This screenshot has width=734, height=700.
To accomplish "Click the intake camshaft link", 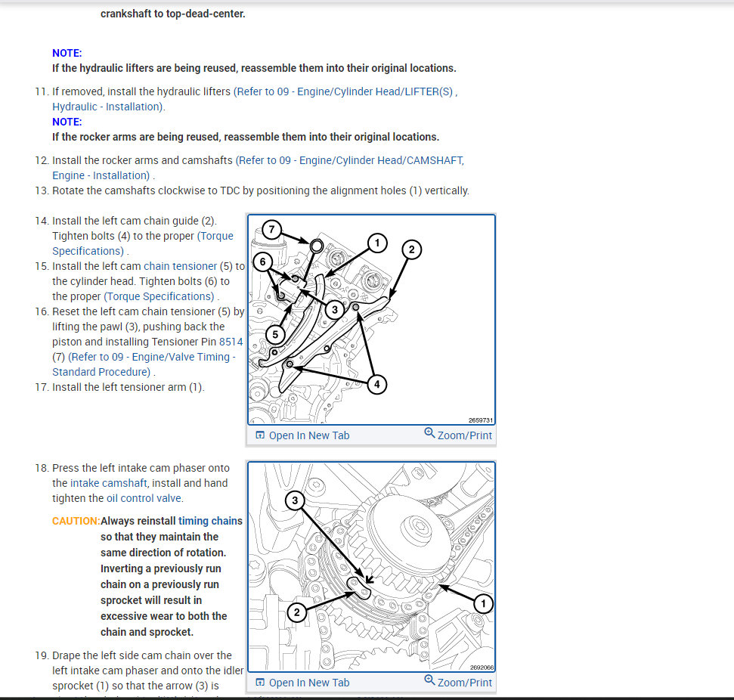I will 109,483.
